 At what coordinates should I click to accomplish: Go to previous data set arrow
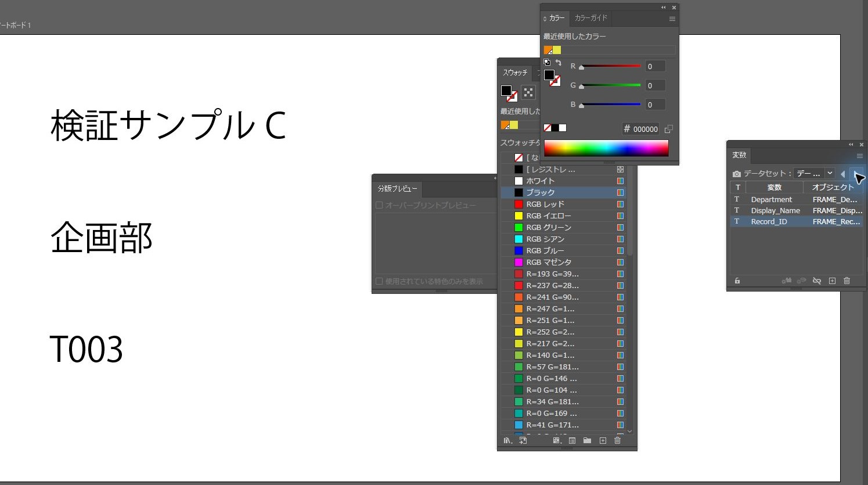tap(842, 174)
